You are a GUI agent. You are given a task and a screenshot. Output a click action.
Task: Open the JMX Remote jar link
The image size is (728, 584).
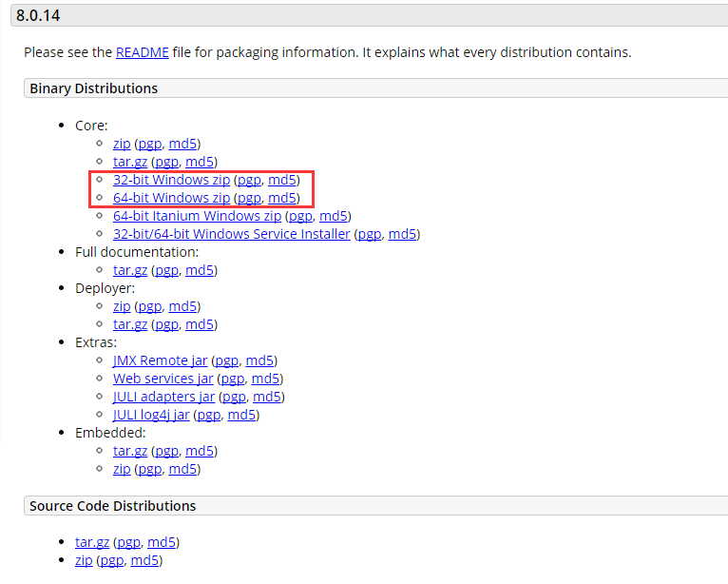160,360
